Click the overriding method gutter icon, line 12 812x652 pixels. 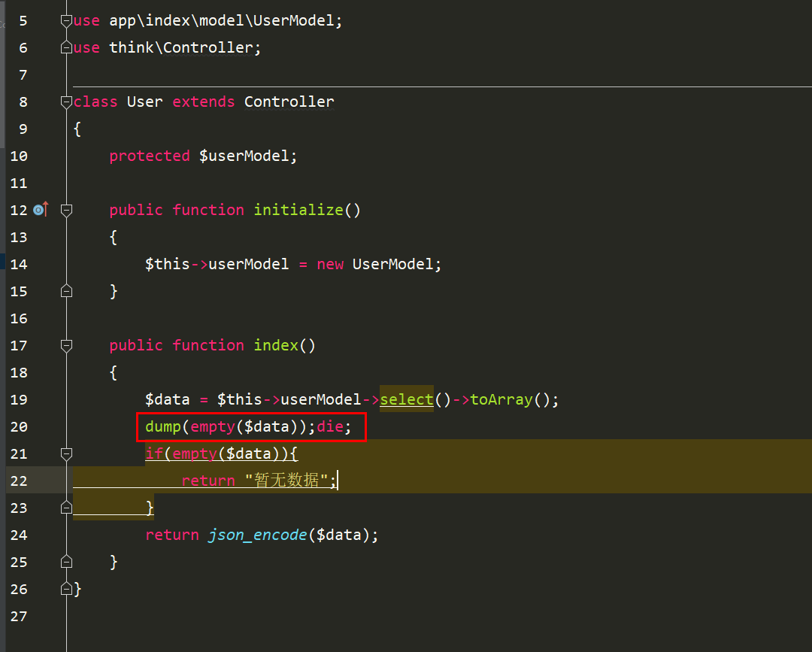click(41, 209)
